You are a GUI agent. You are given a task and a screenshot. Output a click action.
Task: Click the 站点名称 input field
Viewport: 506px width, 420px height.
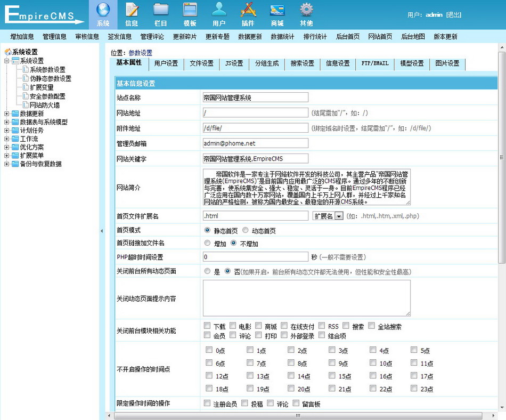tap(256, 98)
